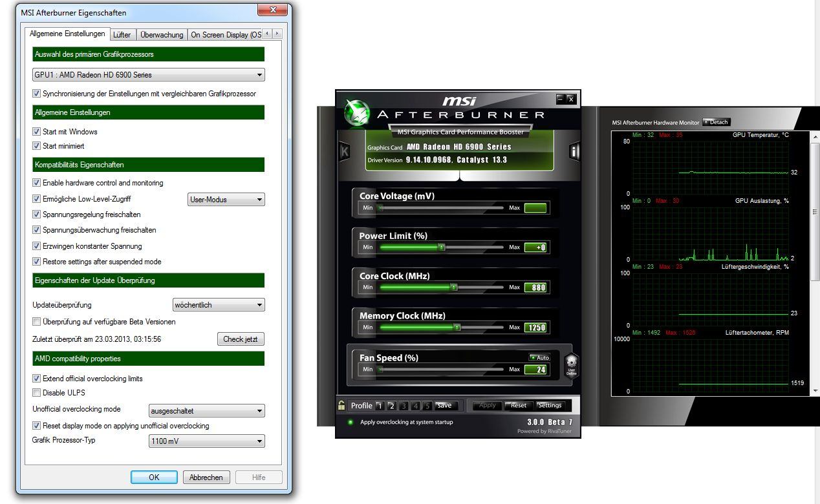Open the GPU1 AMD Radeon HD 6900 dropdown

pos(148,75)
